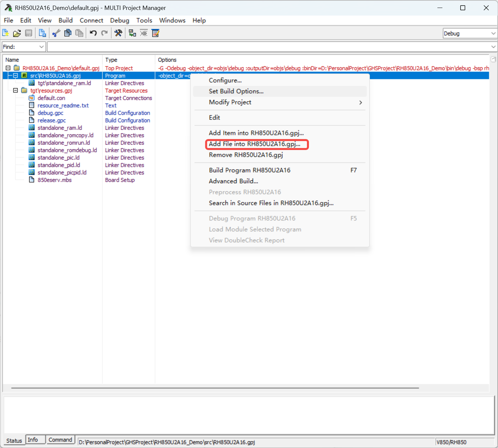
Task: Open the Tools menu
Action: point(144,21)
